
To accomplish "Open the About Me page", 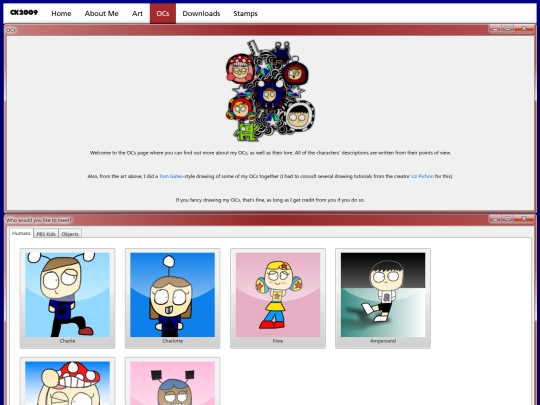I will point(102,13).
